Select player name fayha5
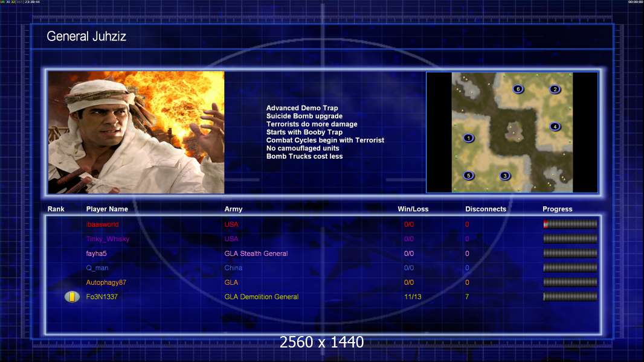This screenshot has height=362, width=644. pyautogui.click(x=96, y=253)
